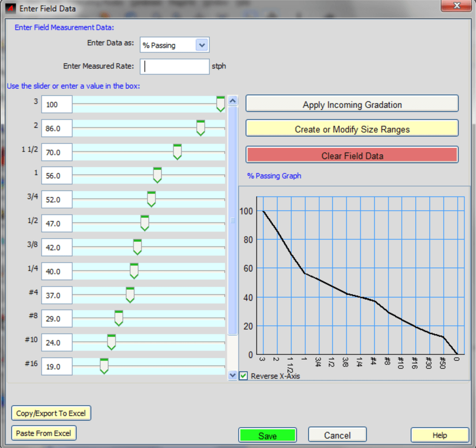Click Apply Incoming Gradation button
Image resolution: width=476 pixels, height=448 pixels.
pyautogui.click(x=352, y=105)
